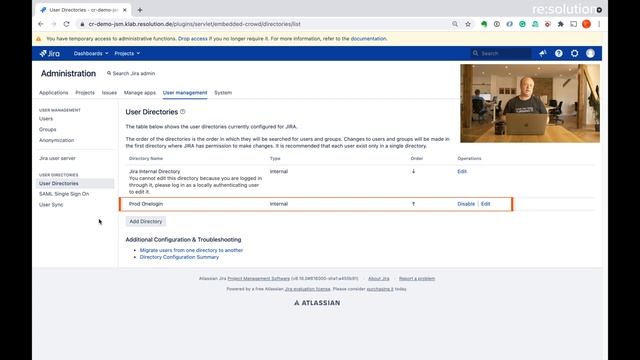
Task: Edit the Jira Internal Directory
Action: (x=462, y=171)
